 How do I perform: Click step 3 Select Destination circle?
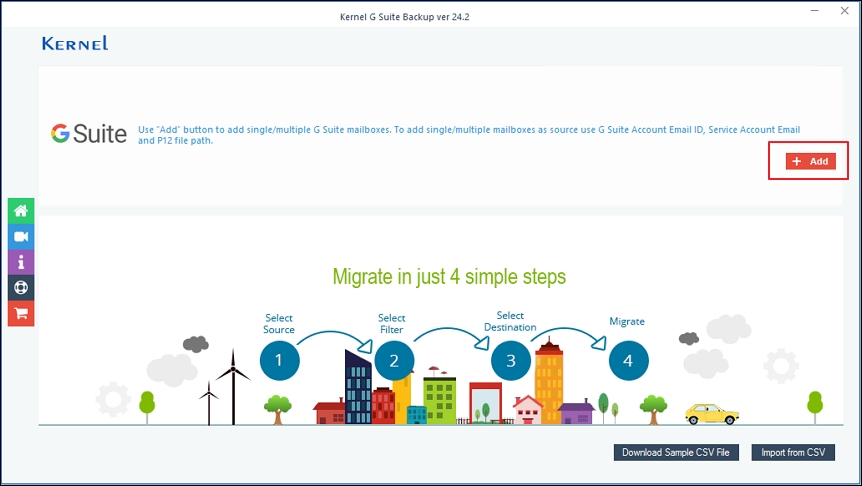point(511,361)
